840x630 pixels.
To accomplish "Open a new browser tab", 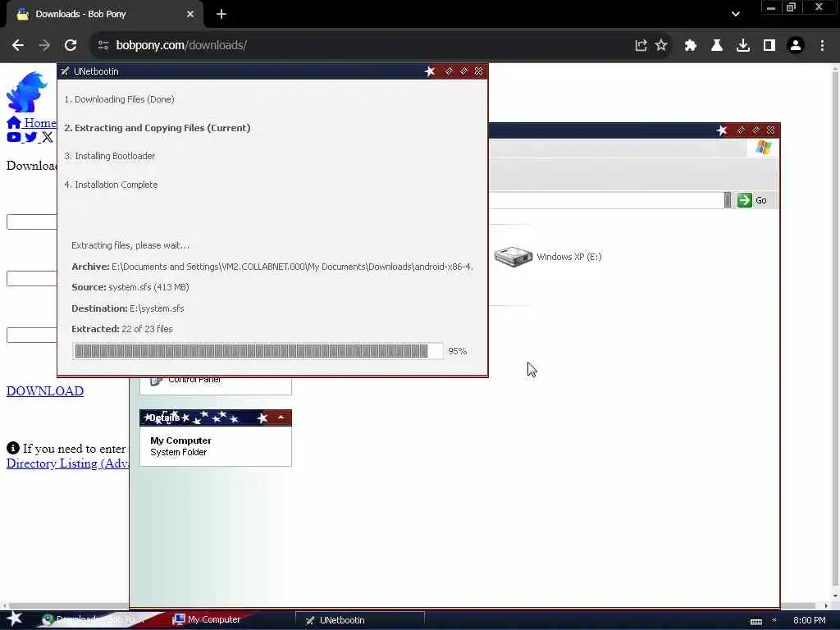I will 221,15.
